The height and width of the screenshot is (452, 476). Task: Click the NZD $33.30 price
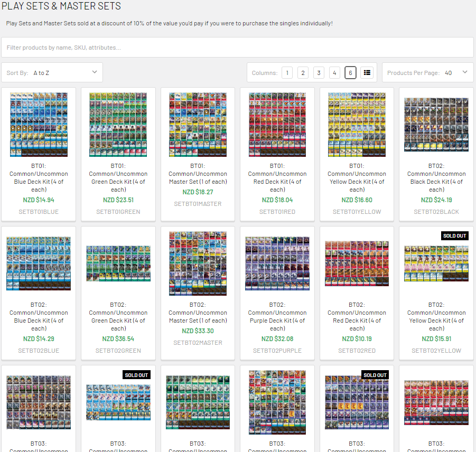198,331
